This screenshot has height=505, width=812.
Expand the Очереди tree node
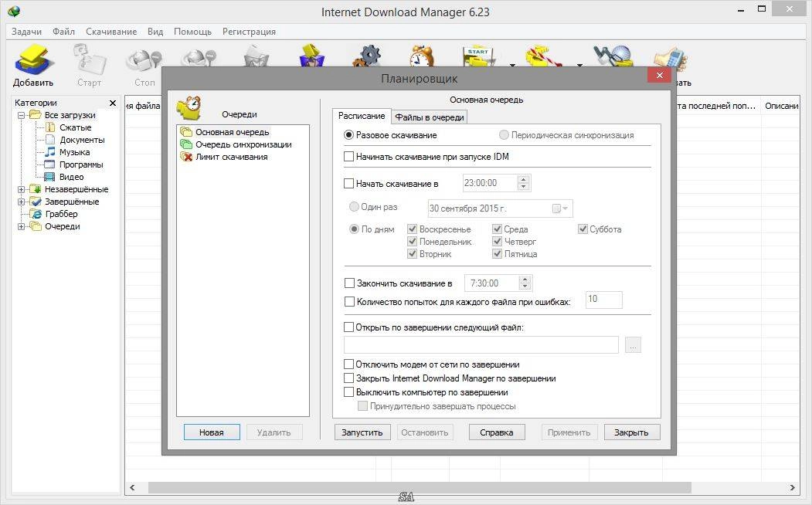click(21, 226)
